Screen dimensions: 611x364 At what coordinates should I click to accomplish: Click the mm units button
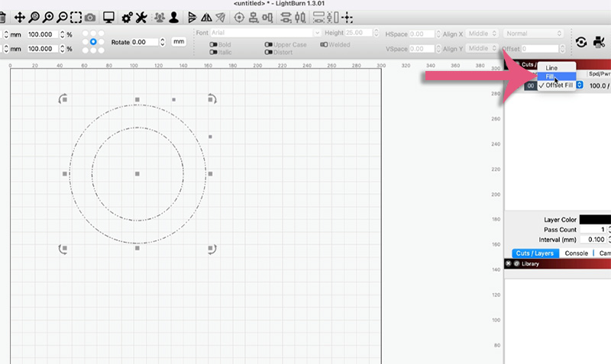179,42
